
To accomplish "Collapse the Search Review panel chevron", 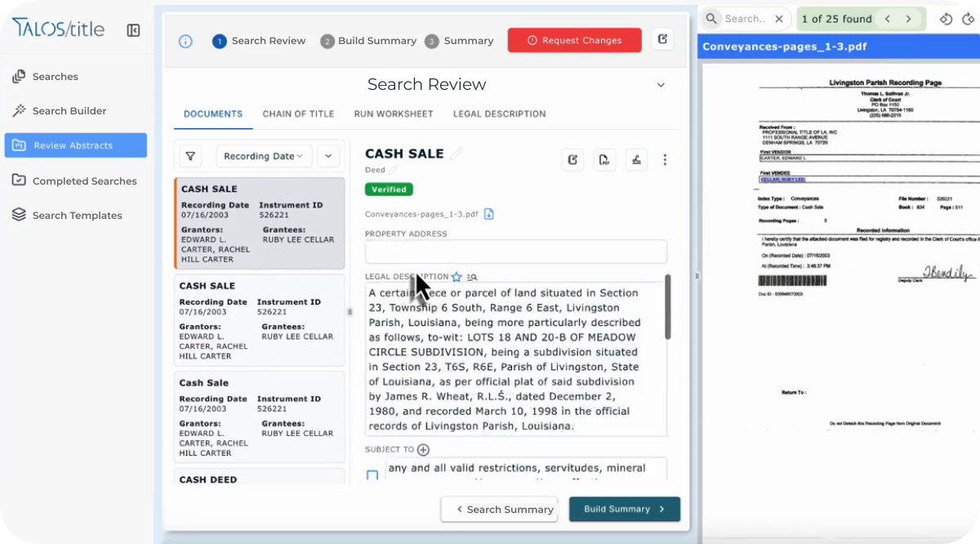I will click(661, 84).
